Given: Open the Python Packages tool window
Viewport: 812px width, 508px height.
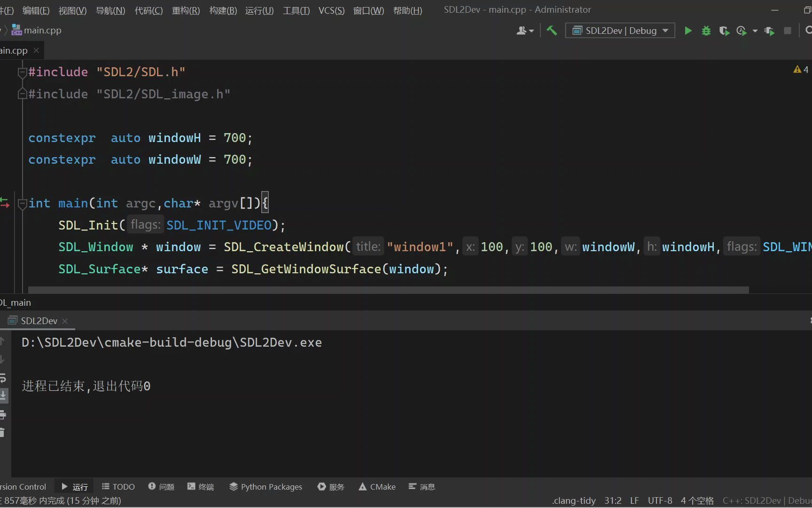Looking at the screenshot, I should 265,487.
